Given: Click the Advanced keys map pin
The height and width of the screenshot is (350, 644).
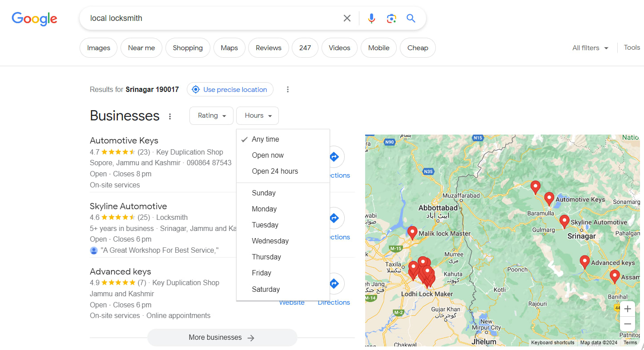Looking at the screenshot, I should [585, 262].
